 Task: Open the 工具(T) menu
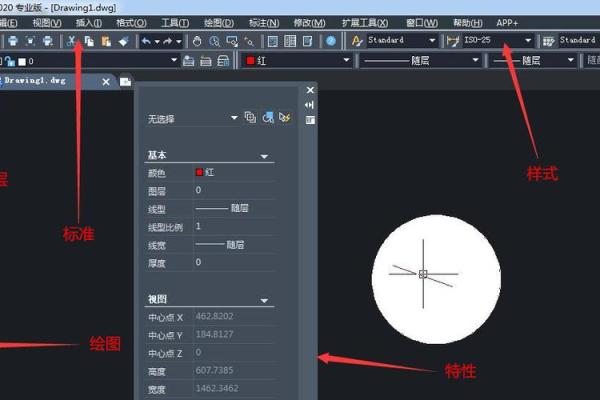[175, 23]
